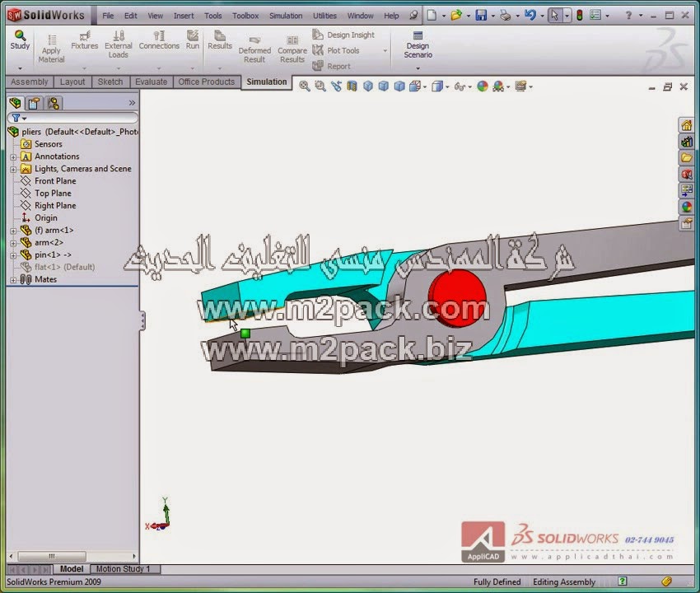Viewport: 700px width, 593px height.
Task: Open the Results tool
Action: point(220,40)
